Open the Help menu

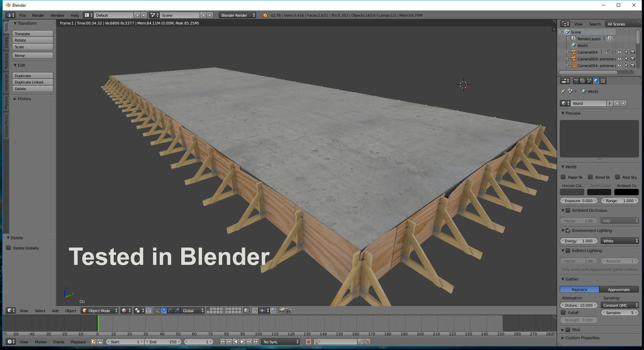(75, 15)
